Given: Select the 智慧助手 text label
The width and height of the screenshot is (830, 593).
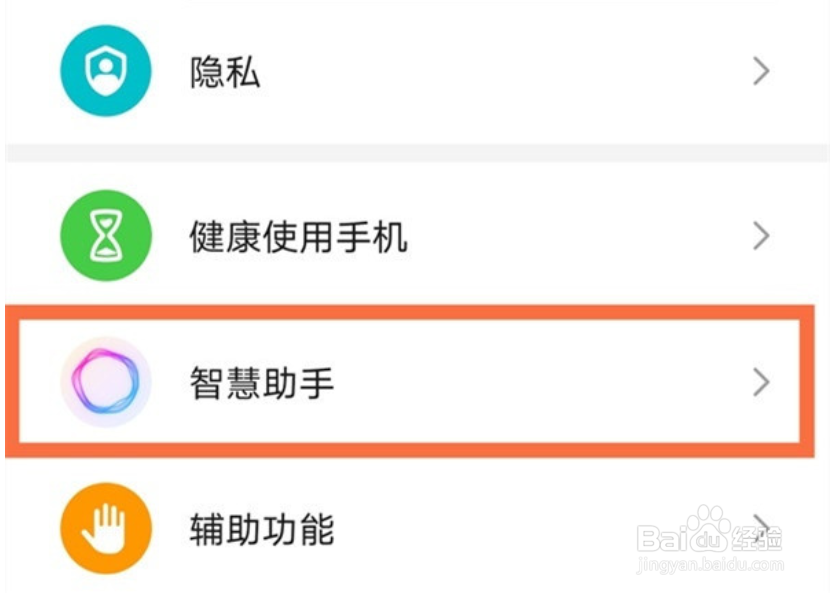Looking at the screenshot, I should (x=261, y=383).
